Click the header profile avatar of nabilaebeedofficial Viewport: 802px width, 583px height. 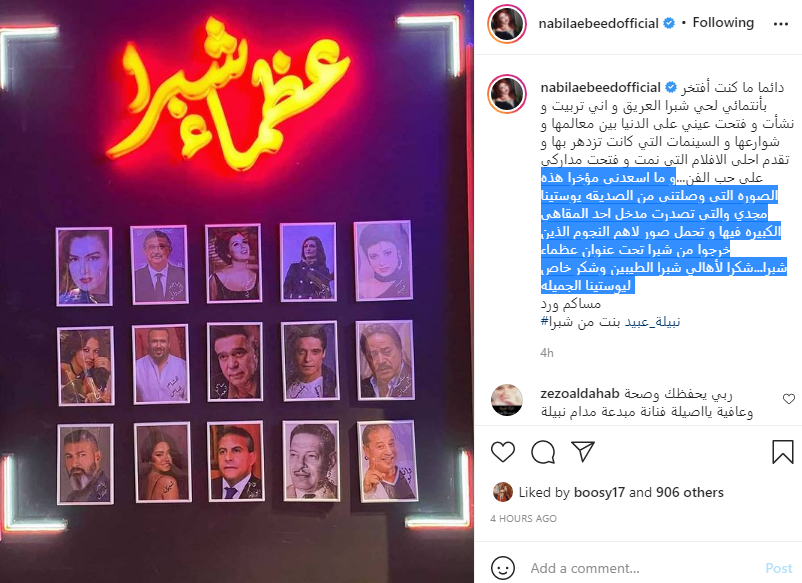(506, 24)
